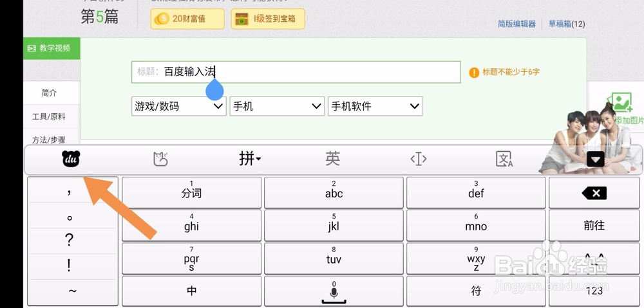Insert the tilde ~ key
The height and width of the screenshot is (308, 644).
(x=72, y=291)
